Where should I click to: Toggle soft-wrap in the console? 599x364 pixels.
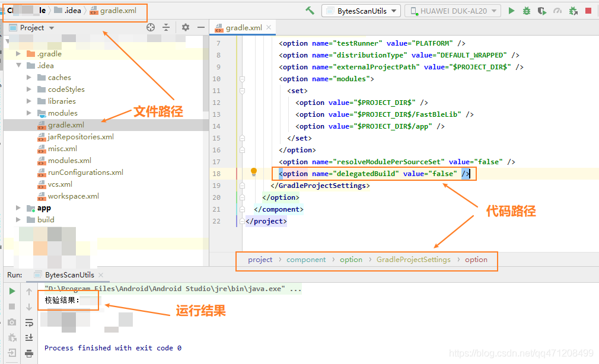(x=29, y=323)
